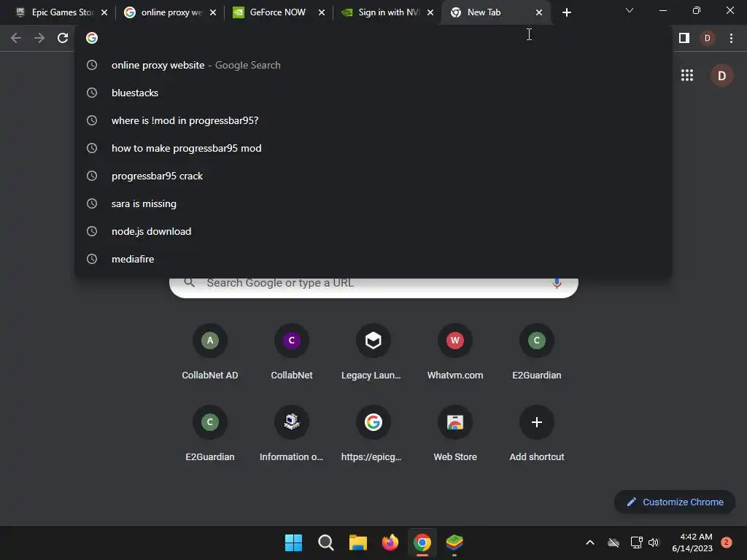Open notification badge showing 2
This screenshot has height=560, width=747.
coord(727,542)
